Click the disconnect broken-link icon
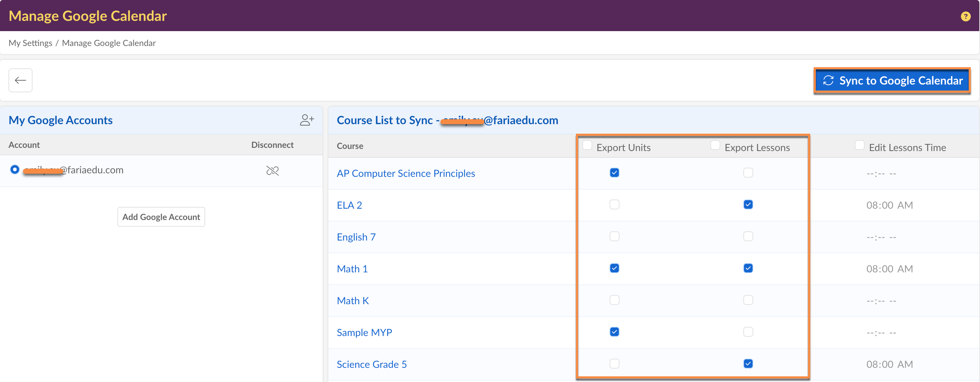This screenshot has width=980, height=382. coord(272,170)
